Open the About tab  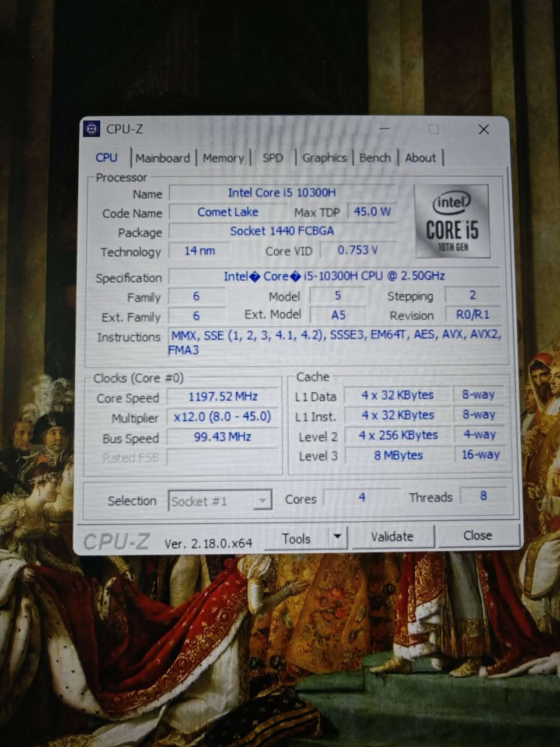coord(420,158)
